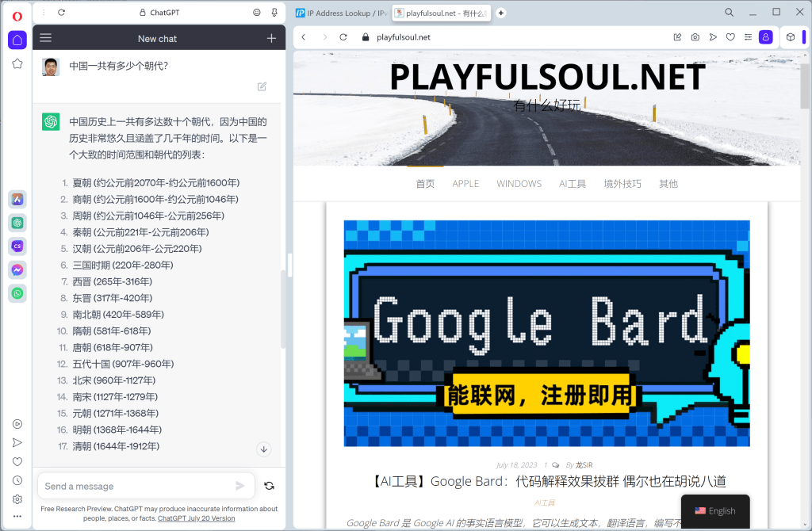Image resolution: width=812 pixels, height=531 pixels.
Task: Open the AI工具 category tag under headline
Action: pos(545,502)
